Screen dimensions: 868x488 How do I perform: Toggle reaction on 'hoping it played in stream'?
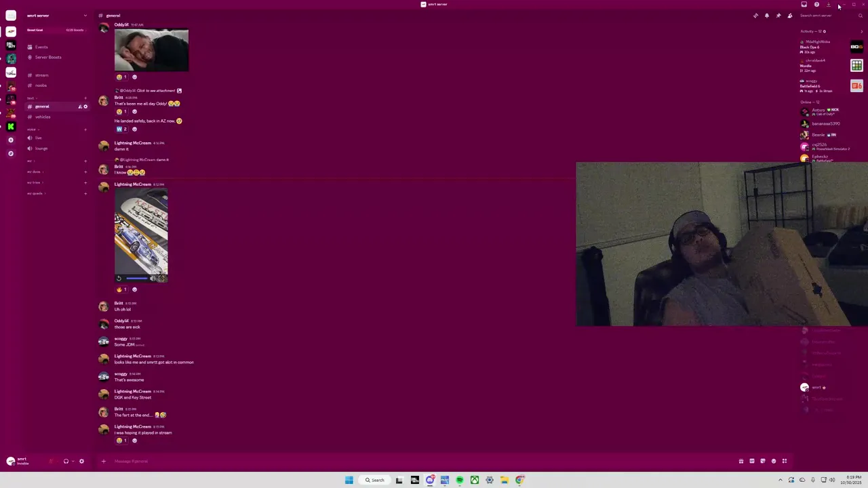click(122, 441)
